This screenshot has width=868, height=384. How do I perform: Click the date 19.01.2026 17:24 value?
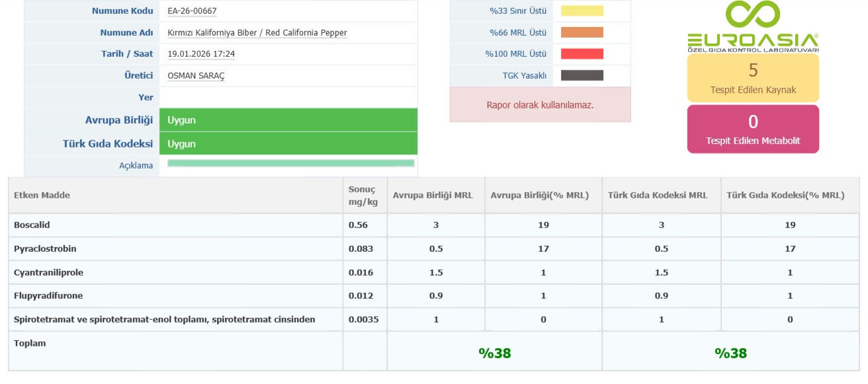coord(201,54)
